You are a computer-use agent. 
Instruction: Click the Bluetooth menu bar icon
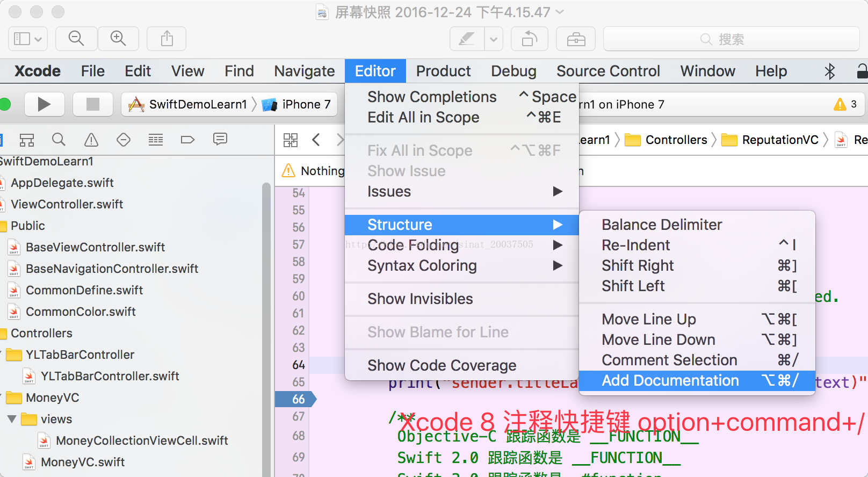830,71
